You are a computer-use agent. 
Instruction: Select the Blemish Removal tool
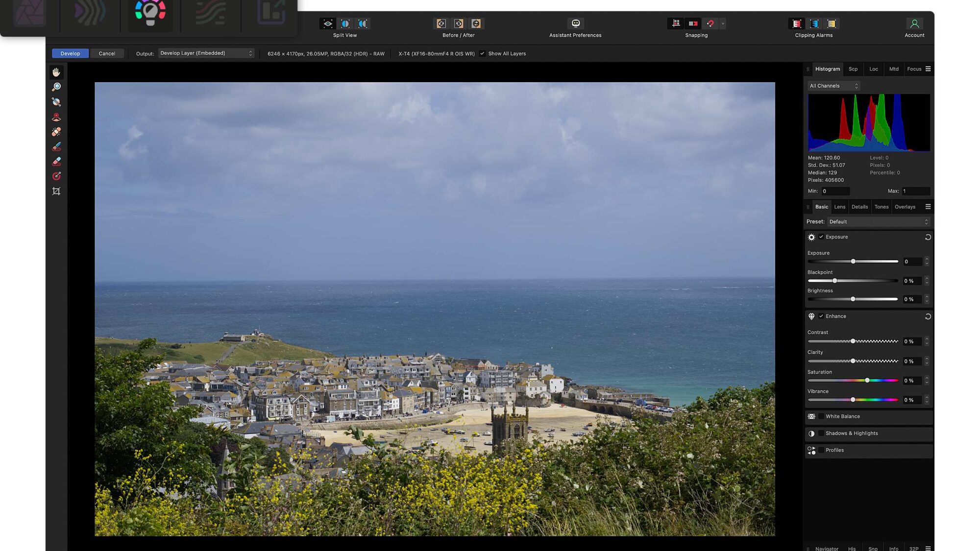pos(56,132)
